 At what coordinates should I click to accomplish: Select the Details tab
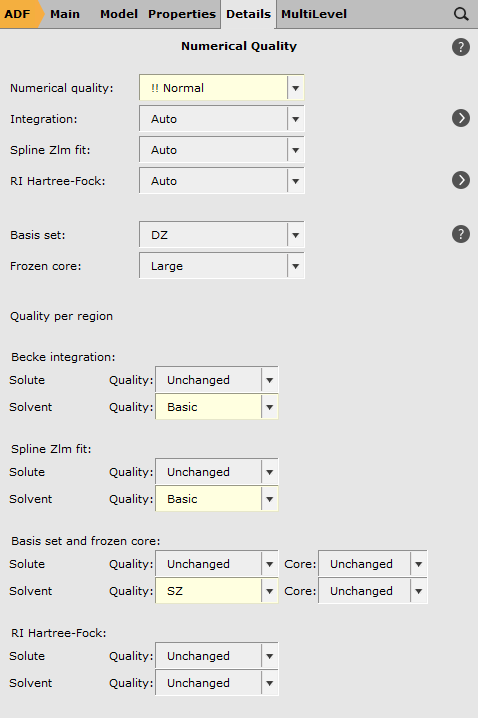coord(248,14)
